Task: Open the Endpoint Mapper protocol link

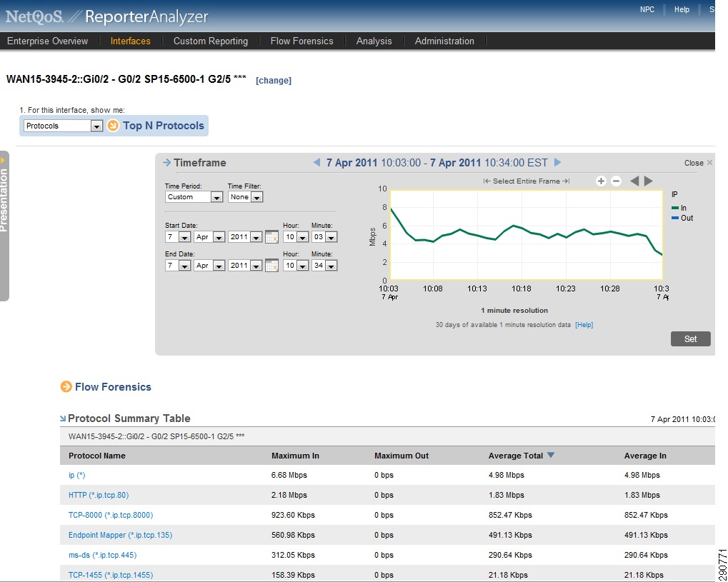Action: (120, 535)
